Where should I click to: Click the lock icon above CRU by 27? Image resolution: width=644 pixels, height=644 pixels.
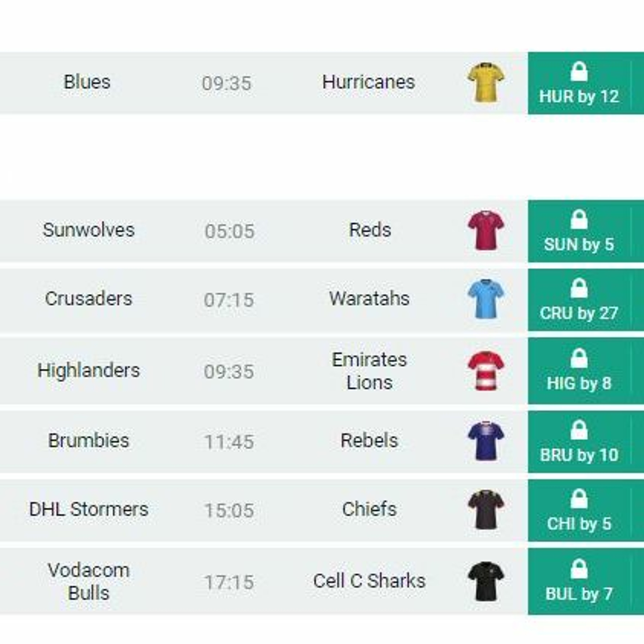[x=579, y=288]
